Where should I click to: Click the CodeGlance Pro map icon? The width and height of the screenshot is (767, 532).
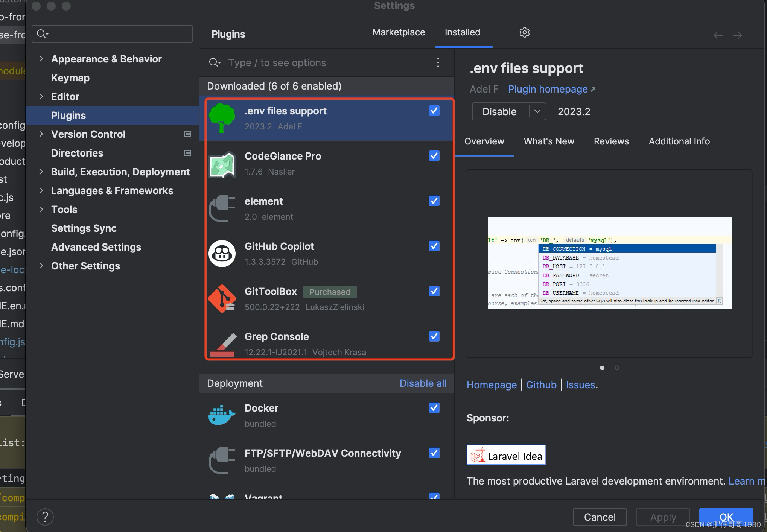tap(222, 164)
